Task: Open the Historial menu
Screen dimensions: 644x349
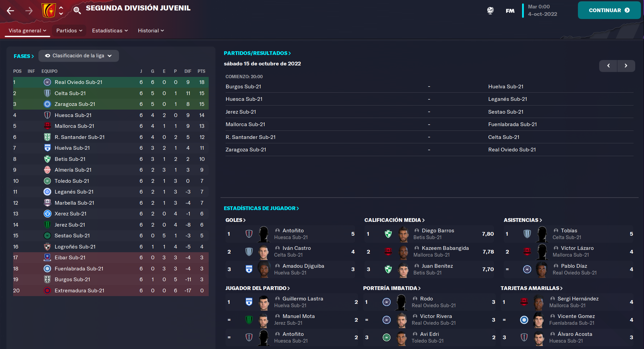Action: [x=151, y=31]
